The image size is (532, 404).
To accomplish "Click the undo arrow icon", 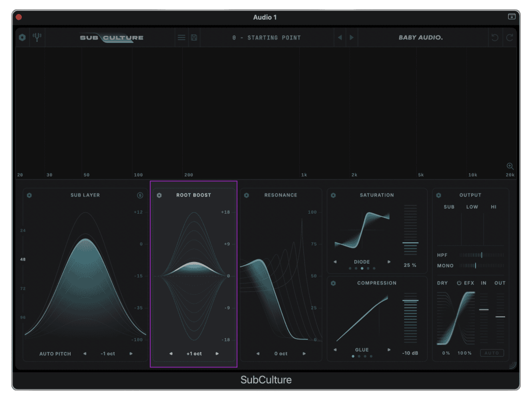I will pyautogui.click(x=495, y=37).
